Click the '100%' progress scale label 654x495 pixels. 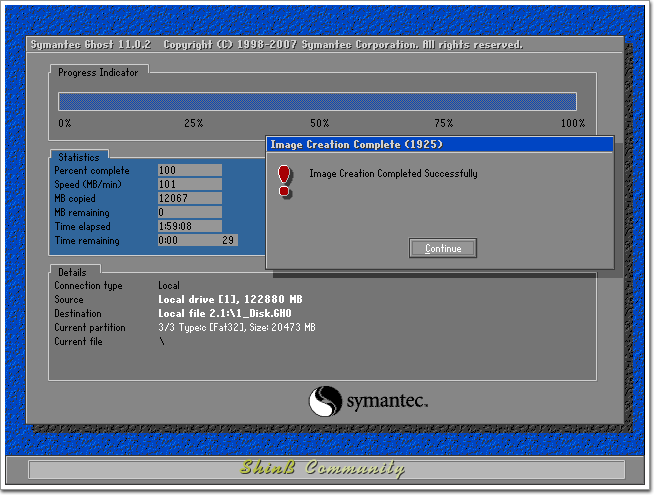pyautogui.click(x=573, y=123)
